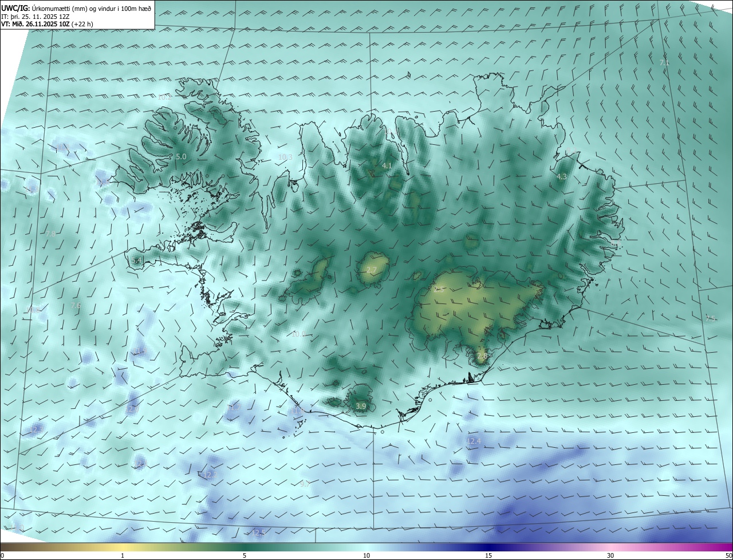Click the 7.1 value in the northeast corner
The width and height of the screenshot is (733, 560).
coord(664,62)
